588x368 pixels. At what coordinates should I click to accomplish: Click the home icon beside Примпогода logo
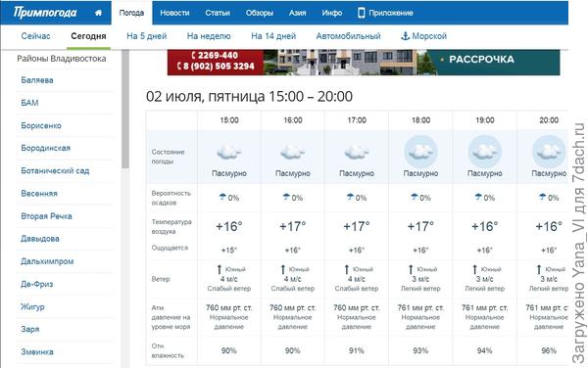click(98, 13)
